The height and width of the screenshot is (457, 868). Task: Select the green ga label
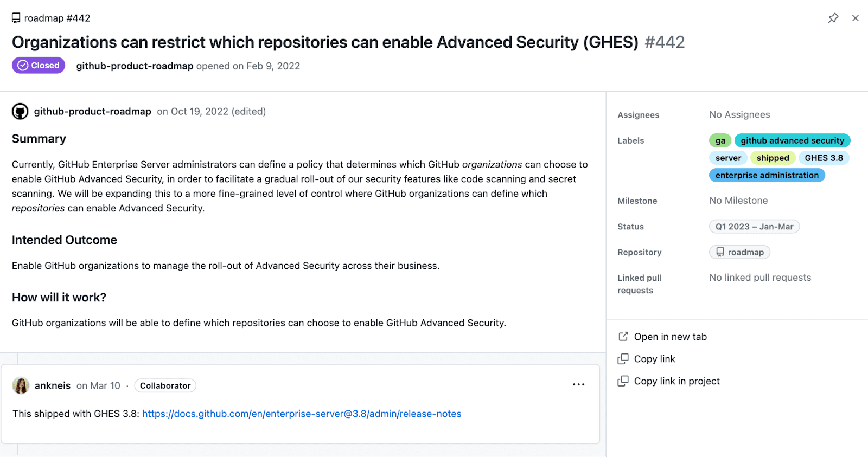720,140
